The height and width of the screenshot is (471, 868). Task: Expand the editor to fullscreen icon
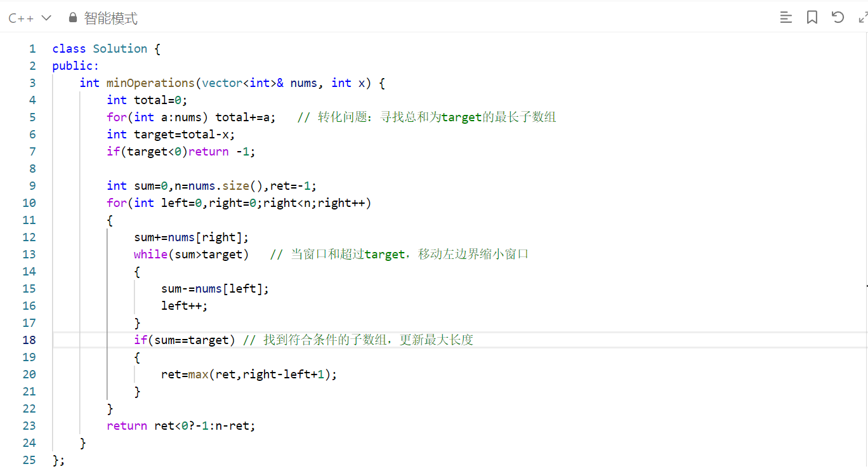click(x=862, y=17)
